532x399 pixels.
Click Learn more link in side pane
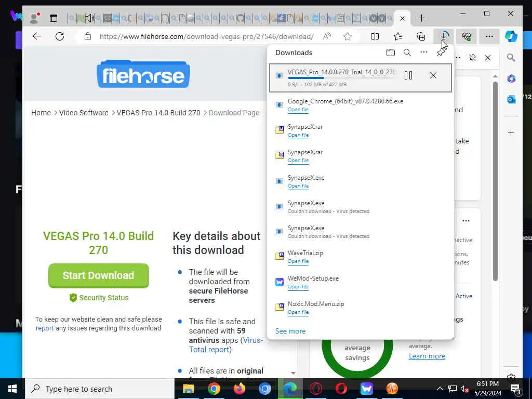(x=427, y=356)
